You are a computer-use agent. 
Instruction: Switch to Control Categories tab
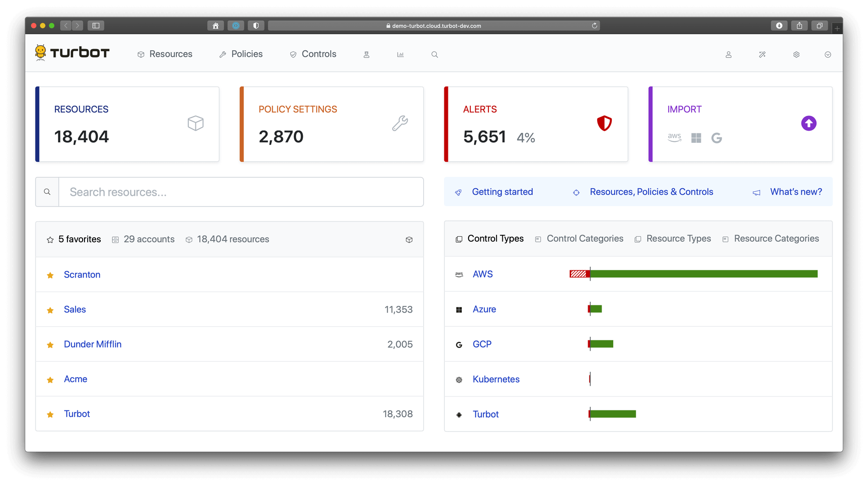(580, 239)
